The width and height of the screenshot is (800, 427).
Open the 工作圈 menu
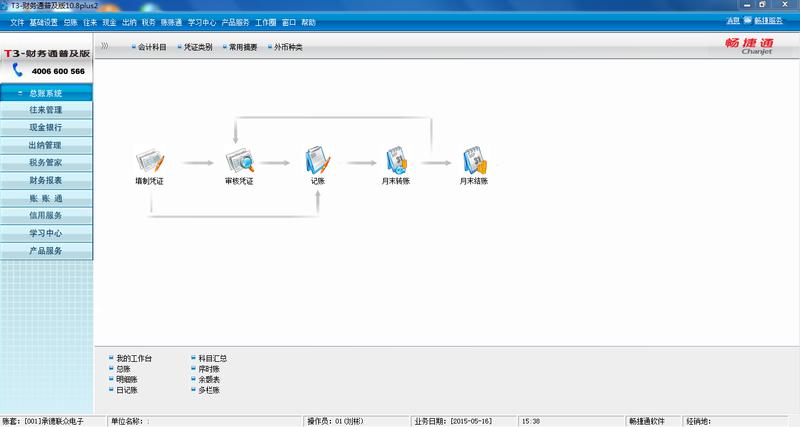[x=265, y=22]
